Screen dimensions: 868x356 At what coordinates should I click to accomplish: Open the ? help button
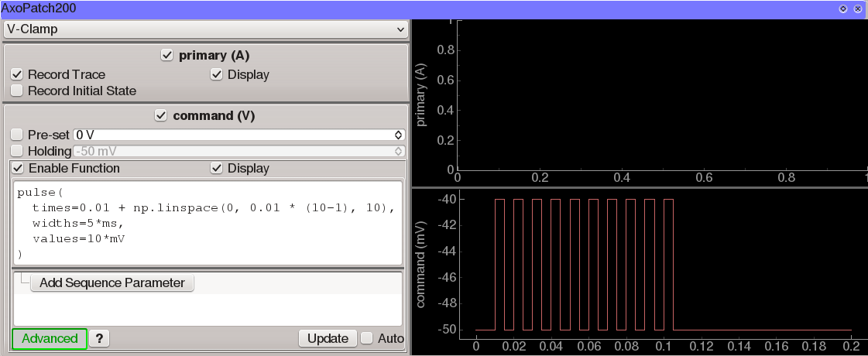[x=99, y=338]
